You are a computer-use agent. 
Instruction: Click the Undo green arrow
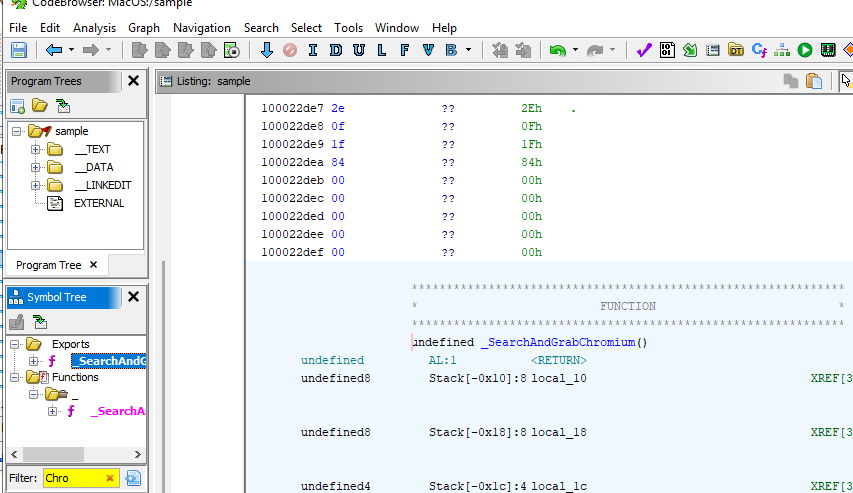(557, 50)
